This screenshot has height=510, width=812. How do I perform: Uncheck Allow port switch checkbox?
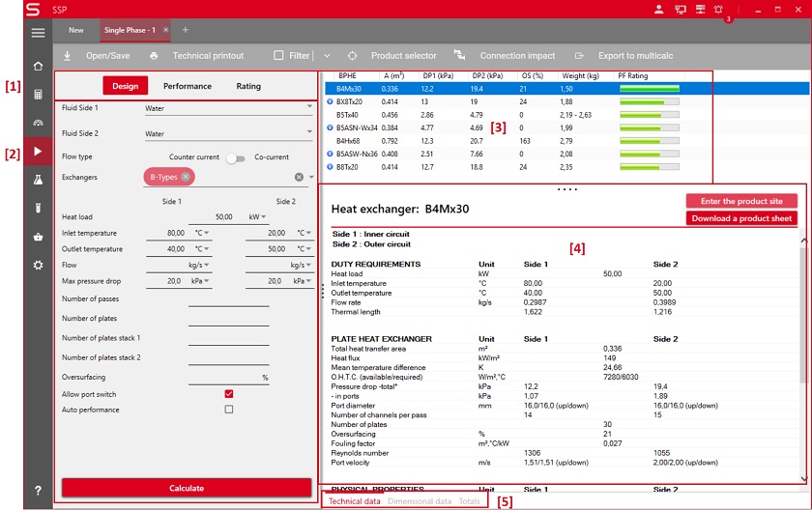pos(229,393)
